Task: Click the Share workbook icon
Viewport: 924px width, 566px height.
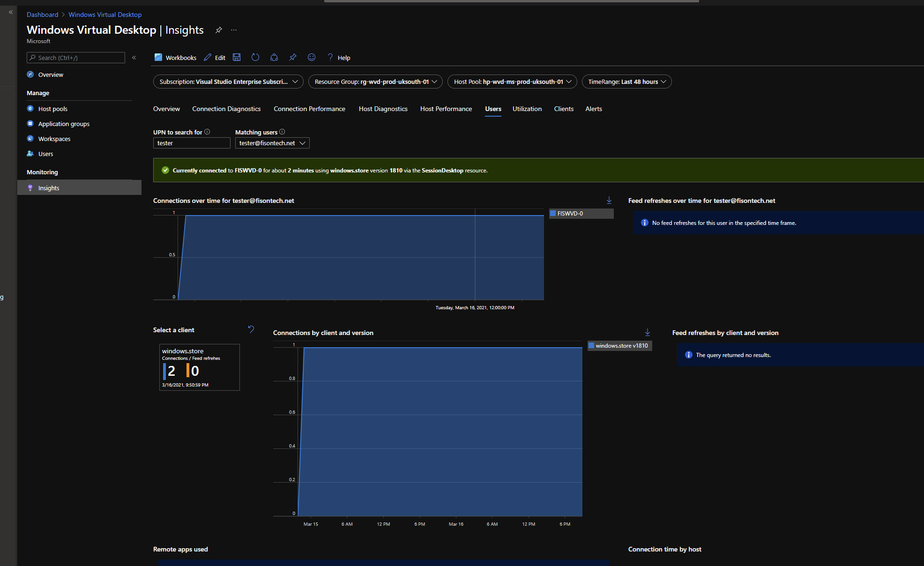Action: click(x=274, y=57)
